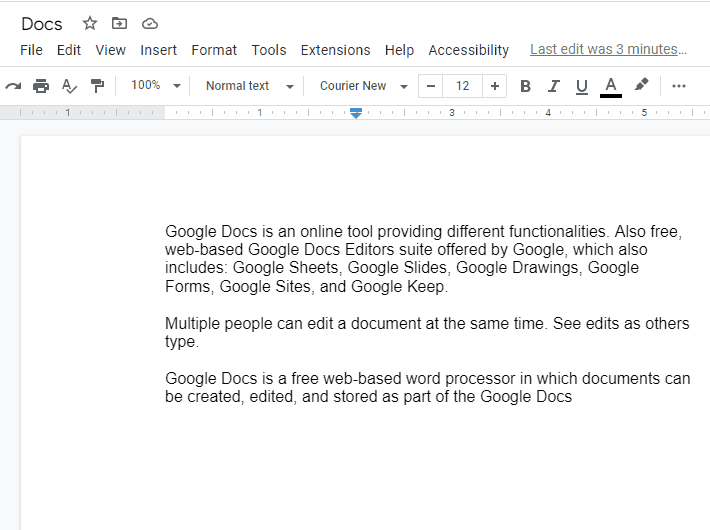This screenshot has width=710, height=530.
Task: Click the font size field showing 12
Action: pos(463,86)
